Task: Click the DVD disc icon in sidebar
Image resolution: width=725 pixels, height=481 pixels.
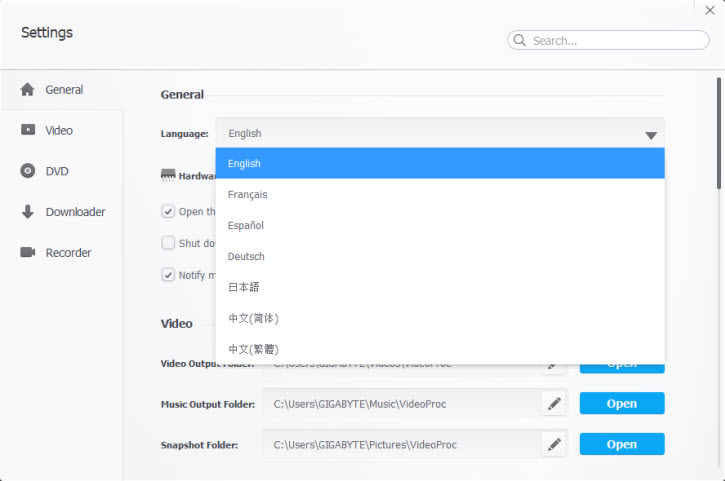Action: tap(28, 171)
